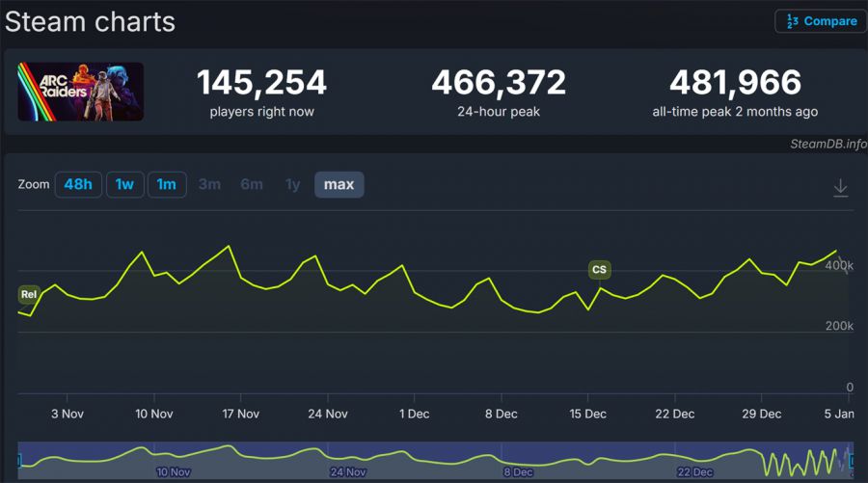
Task: Set chart zoom to 1w
Action: tap(124, 184)
